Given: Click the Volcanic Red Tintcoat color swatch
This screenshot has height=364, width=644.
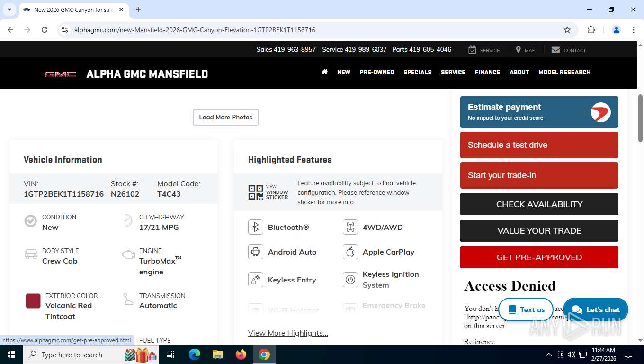Looking at the screenshot, I should click(x=33, y=301).
